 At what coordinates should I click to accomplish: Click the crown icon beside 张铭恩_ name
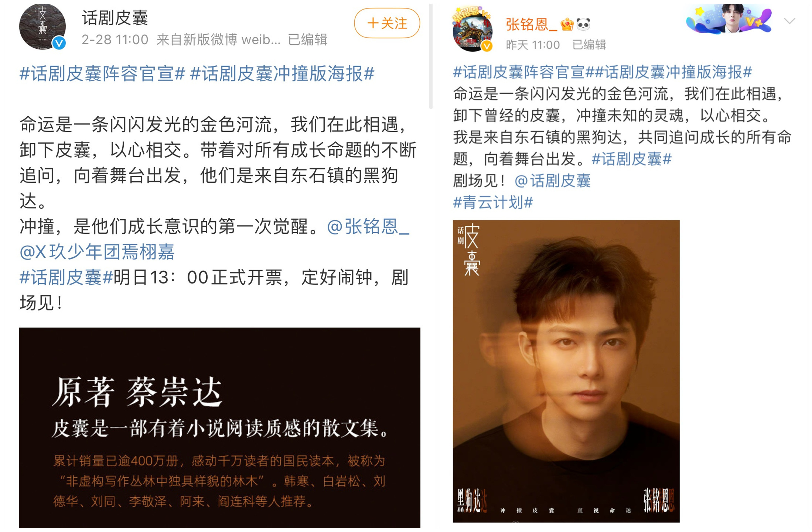(567, 25)
